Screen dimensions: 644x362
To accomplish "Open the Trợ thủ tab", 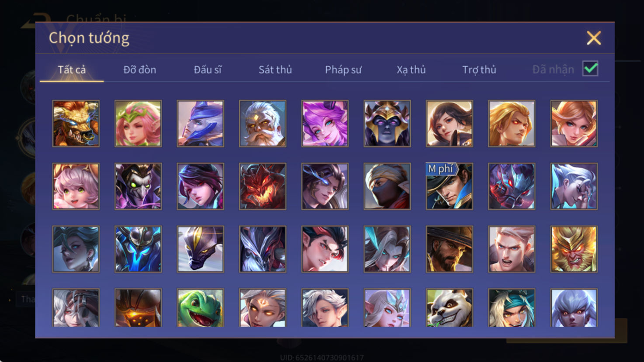I will click(479, 69).
